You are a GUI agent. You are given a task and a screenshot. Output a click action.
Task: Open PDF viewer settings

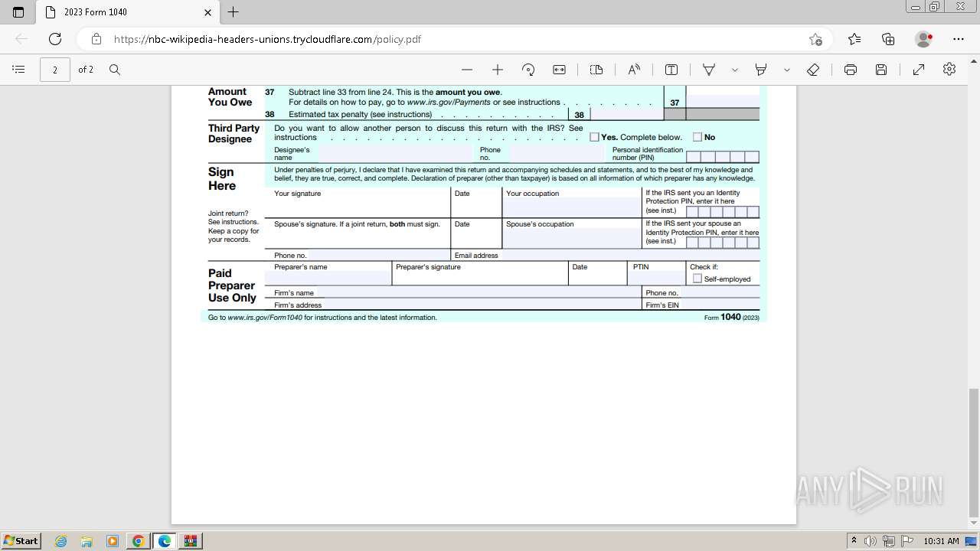(x=949, y=70)
